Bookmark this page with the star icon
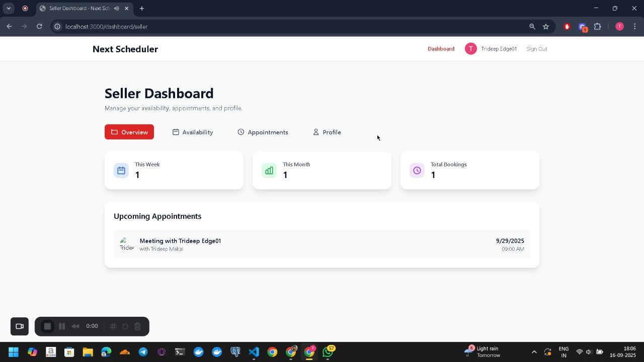 (546, 27)
